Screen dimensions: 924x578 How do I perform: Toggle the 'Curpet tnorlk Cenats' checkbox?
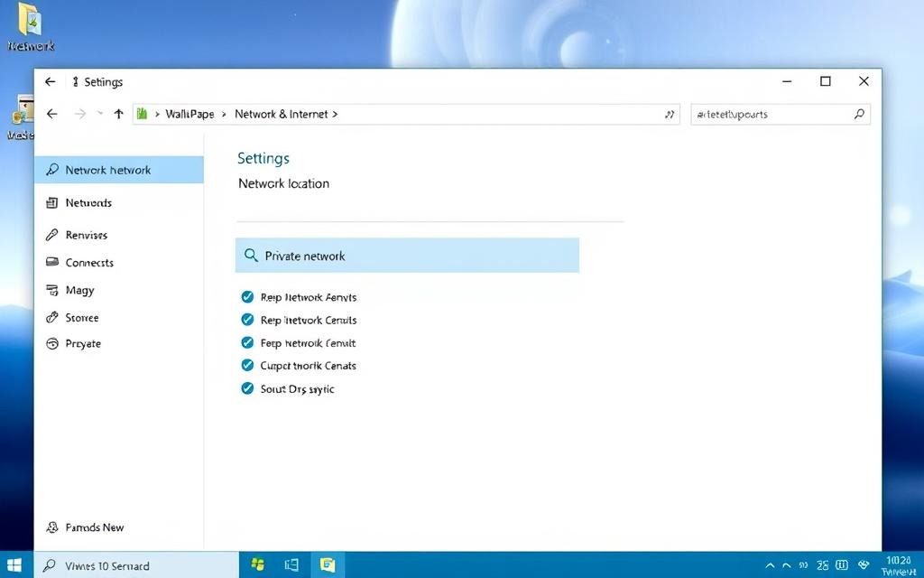(247, 366)
